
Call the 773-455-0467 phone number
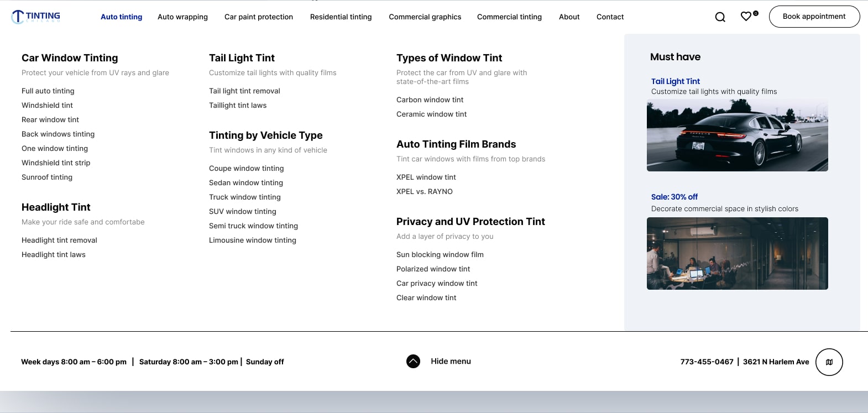click(x=707, y=362)
